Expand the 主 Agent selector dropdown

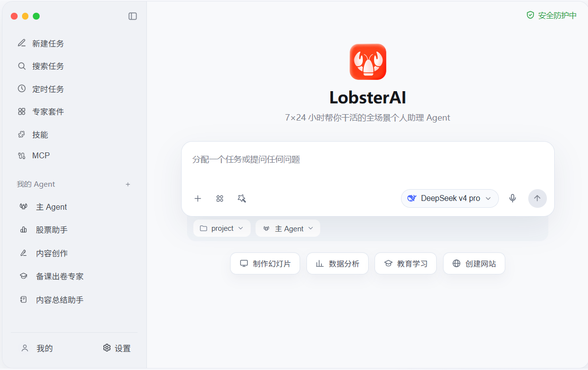pos(288,228)
